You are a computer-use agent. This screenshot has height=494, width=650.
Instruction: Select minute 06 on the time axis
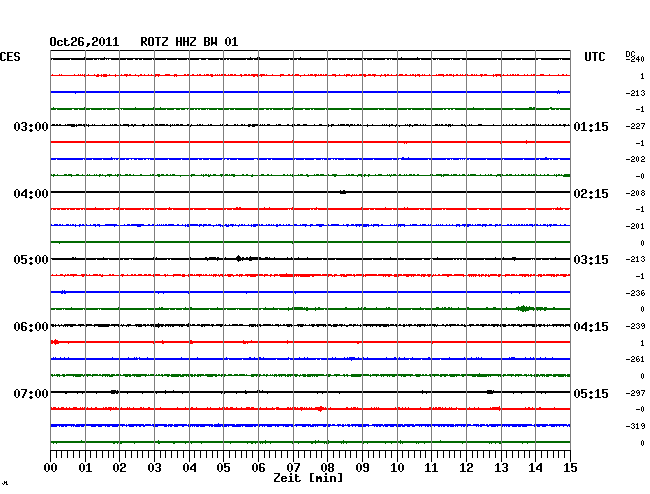click(258, 467)
